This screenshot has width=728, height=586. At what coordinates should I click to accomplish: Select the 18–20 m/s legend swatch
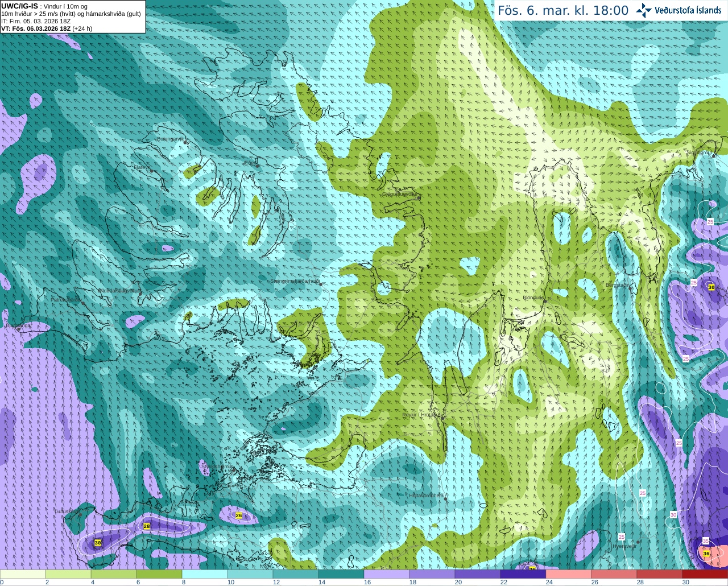[x=432, y=574]
